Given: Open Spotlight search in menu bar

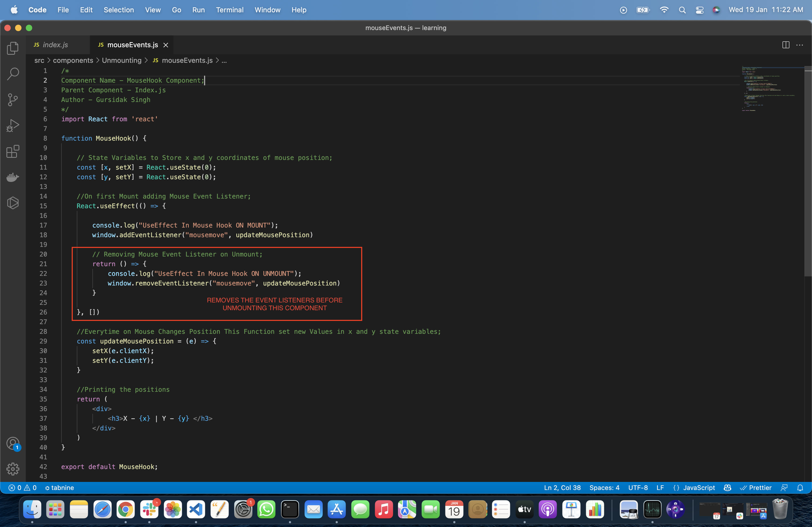Looking at the screenshot, I should click(682, 10).
